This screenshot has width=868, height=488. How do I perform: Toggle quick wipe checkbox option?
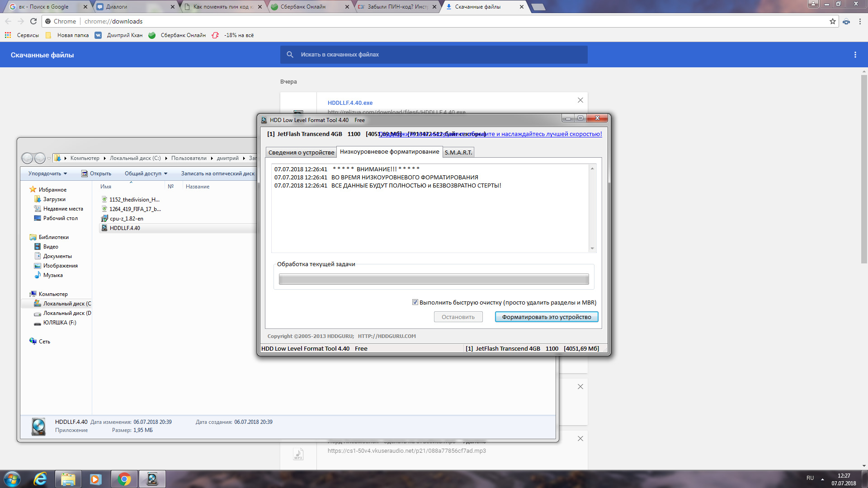pos(415,302)
